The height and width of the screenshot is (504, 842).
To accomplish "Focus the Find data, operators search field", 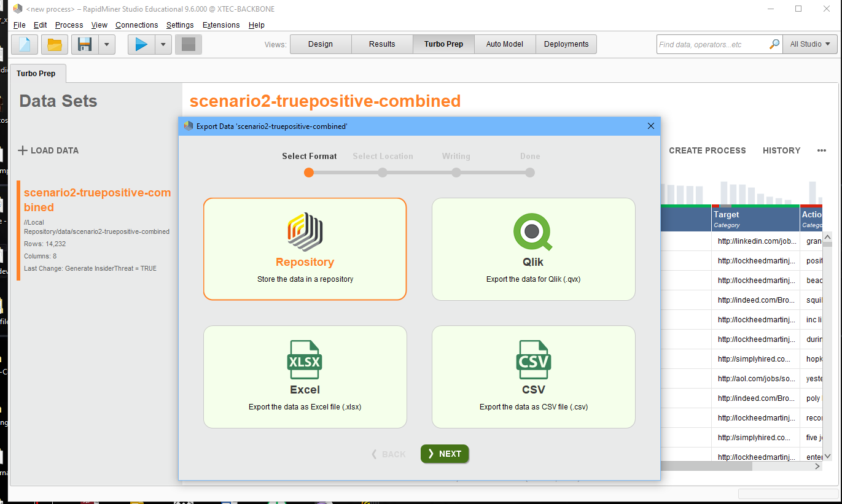I will click(x=711, y=44).
